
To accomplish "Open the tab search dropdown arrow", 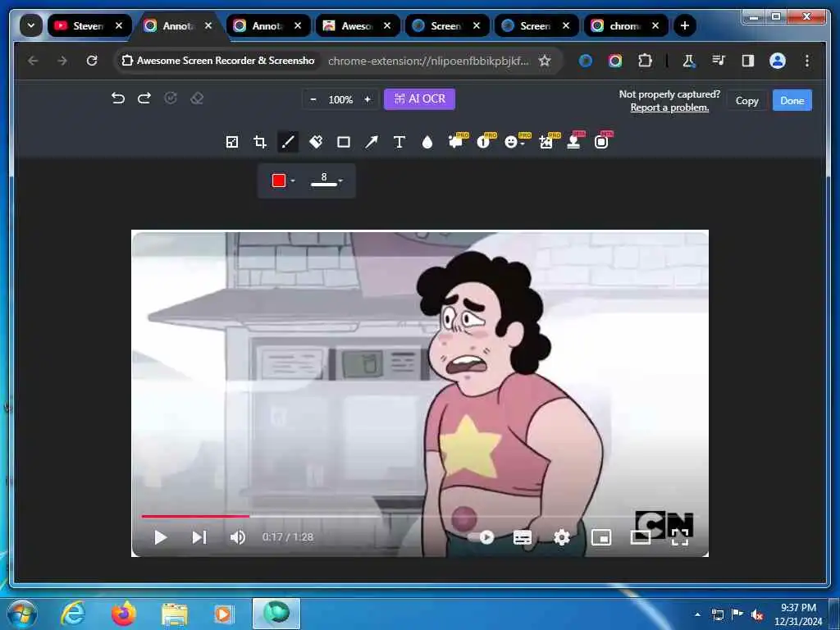I will click(31, 25).
